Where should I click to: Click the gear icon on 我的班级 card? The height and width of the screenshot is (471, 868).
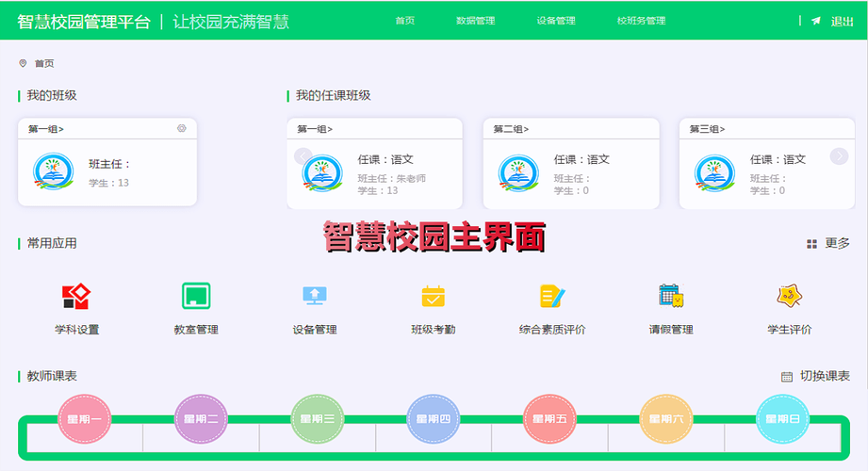(x=182, y=129)
